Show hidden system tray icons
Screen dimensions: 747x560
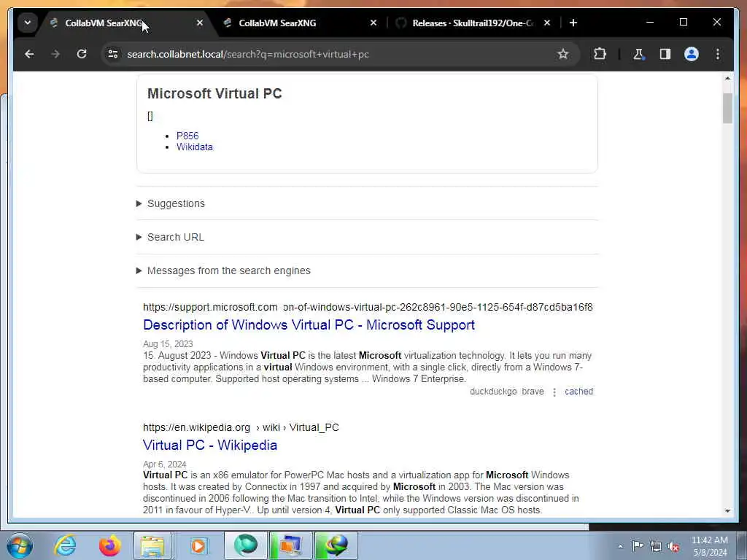click(x=620, y=547)
